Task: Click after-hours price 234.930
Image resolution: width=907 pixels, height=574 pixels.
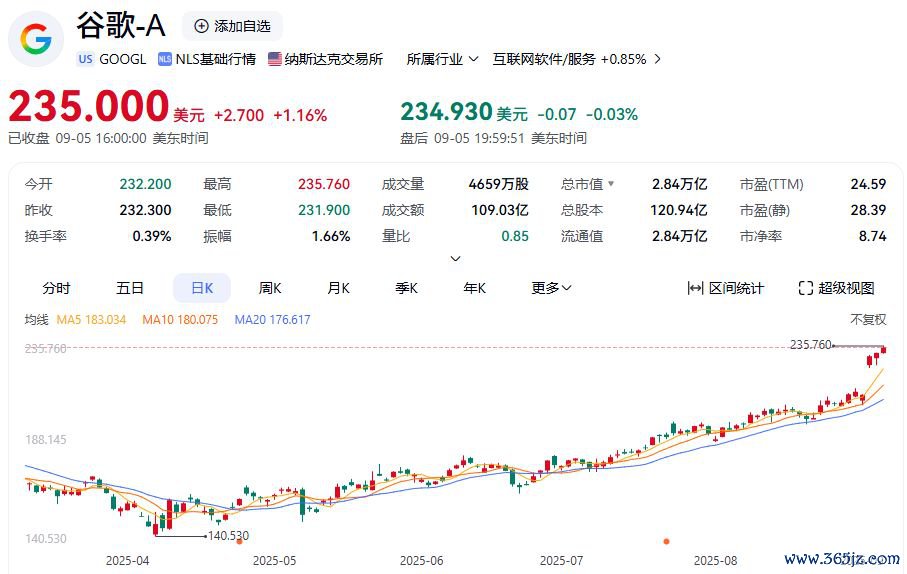Action: click(x=446, y=112)
